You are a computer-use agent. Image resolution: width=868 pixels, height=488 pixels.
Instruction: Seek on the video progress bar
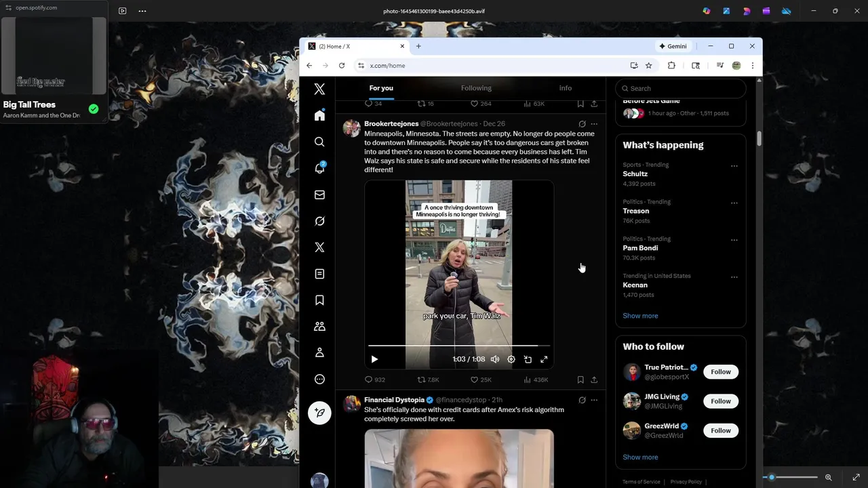point(458,346)
